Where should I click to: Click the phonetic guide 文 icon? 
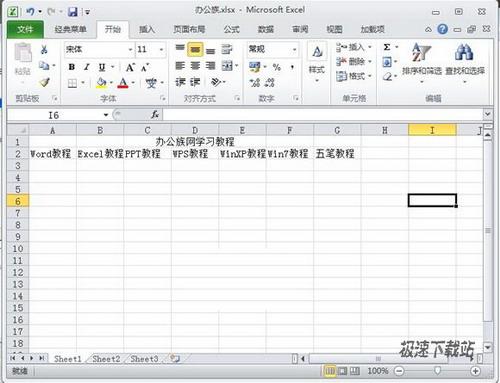coord(151,83)
